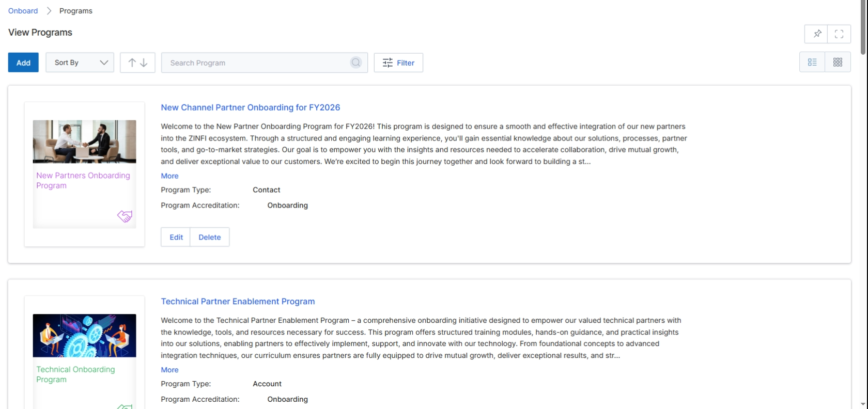
Task: Click the search magnifier icon
Action: tap(356, 62)
